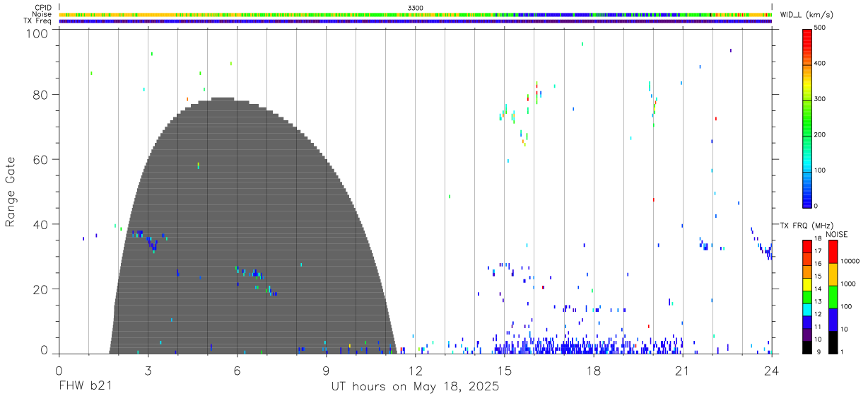Click the 60 range gate tick label
Image resolution: width=868 pixels, height=401 pixels.
[x=40, y=159]
